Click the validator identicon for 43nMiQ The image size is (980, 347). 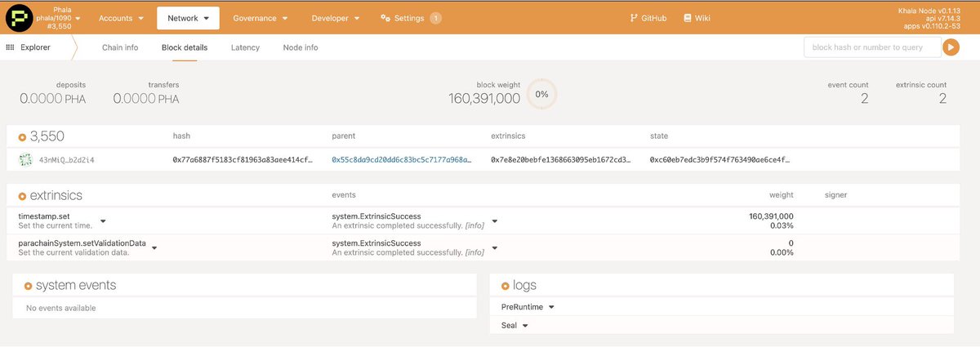(x=25, y=160)
